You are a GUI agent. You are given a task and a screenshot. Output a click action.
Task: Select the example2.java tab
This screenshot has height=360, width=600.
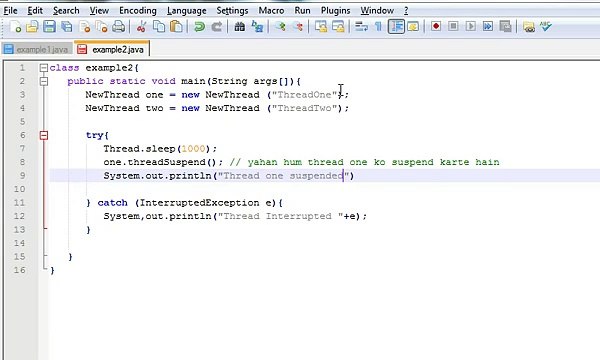click(111, 49)
